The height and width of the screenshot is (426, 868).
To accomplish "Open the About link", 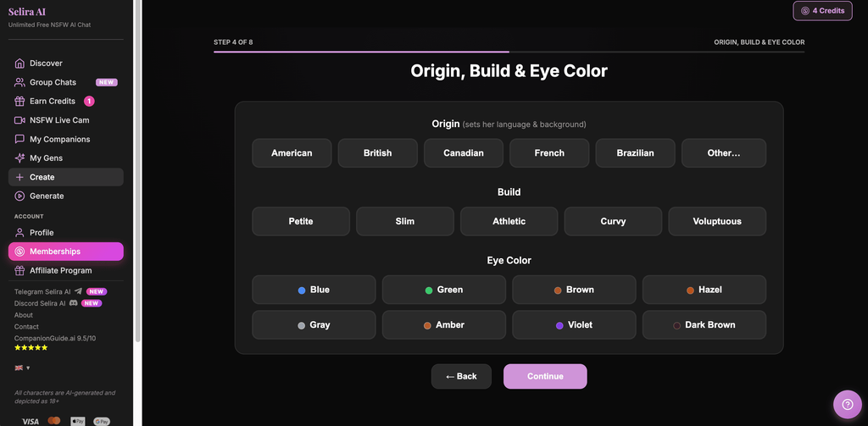I will 23,315.
